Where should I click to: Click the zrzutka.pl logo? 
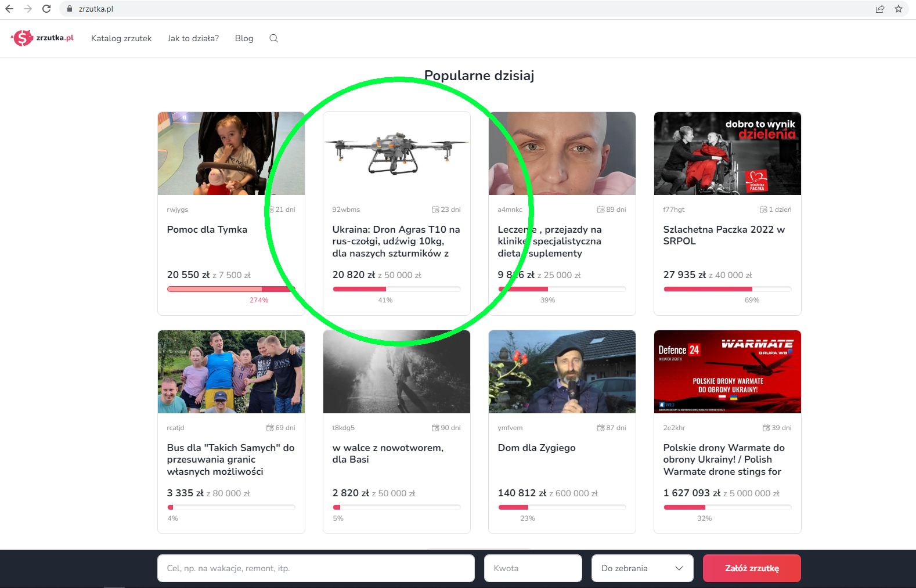[x=42, y=38]
